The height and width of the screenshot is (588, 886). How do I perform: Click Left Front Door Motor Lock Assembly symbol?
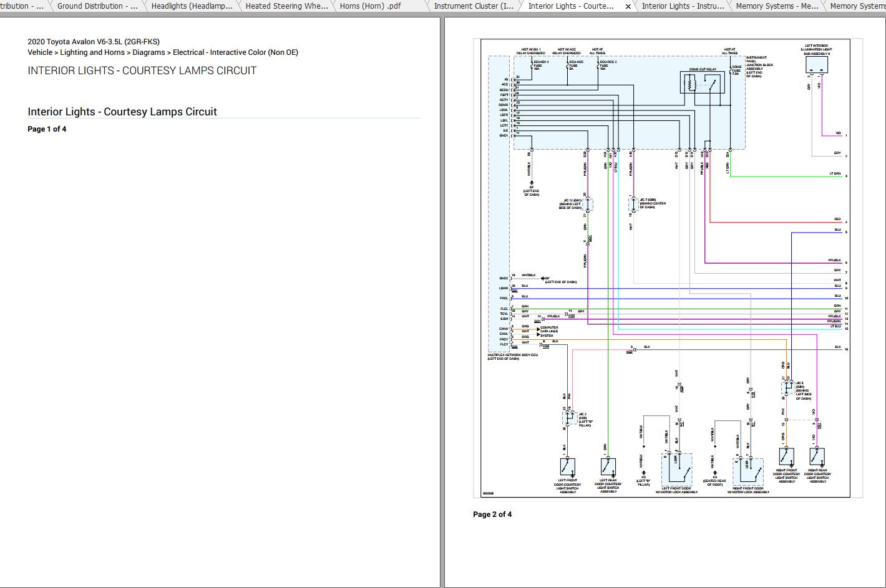[676, 469]
